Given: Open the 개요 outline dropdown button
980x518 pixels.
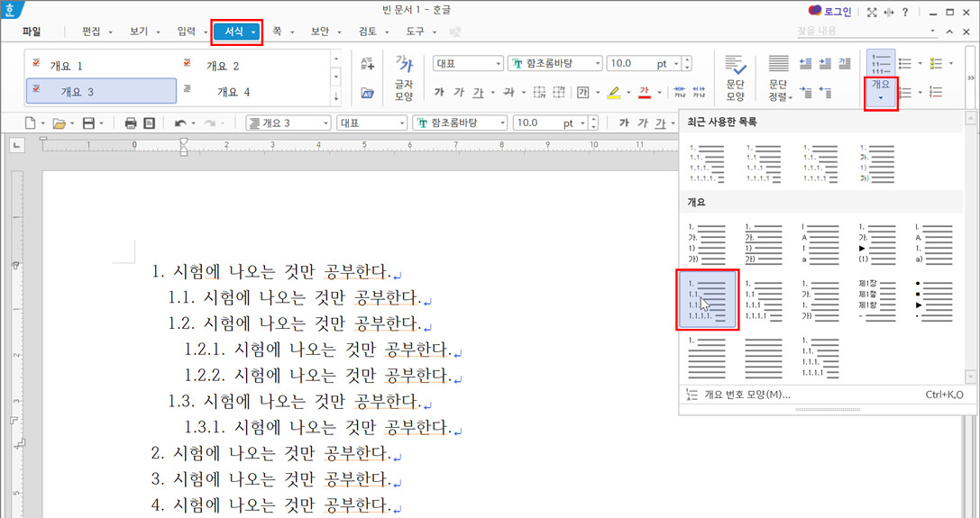Looking at the screenshot, I should coord(881,91).
